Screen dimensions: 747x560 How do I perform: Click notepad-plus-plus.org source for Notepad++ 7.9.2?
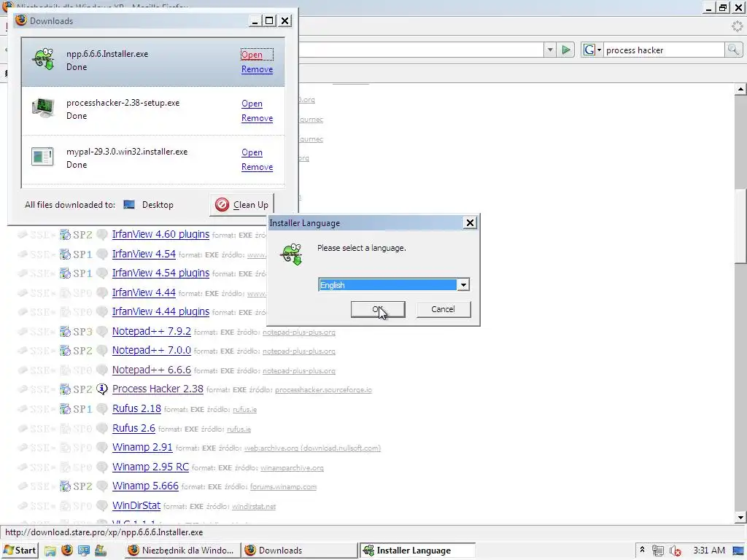298,332
